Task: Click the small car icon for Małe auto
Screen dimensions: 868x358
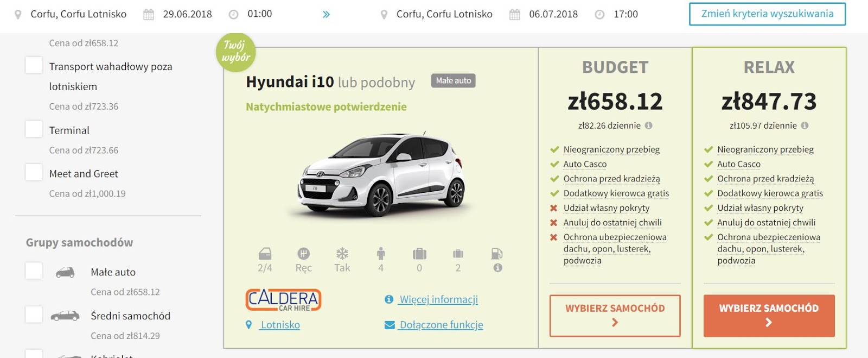Action: [x=65, y=272]
